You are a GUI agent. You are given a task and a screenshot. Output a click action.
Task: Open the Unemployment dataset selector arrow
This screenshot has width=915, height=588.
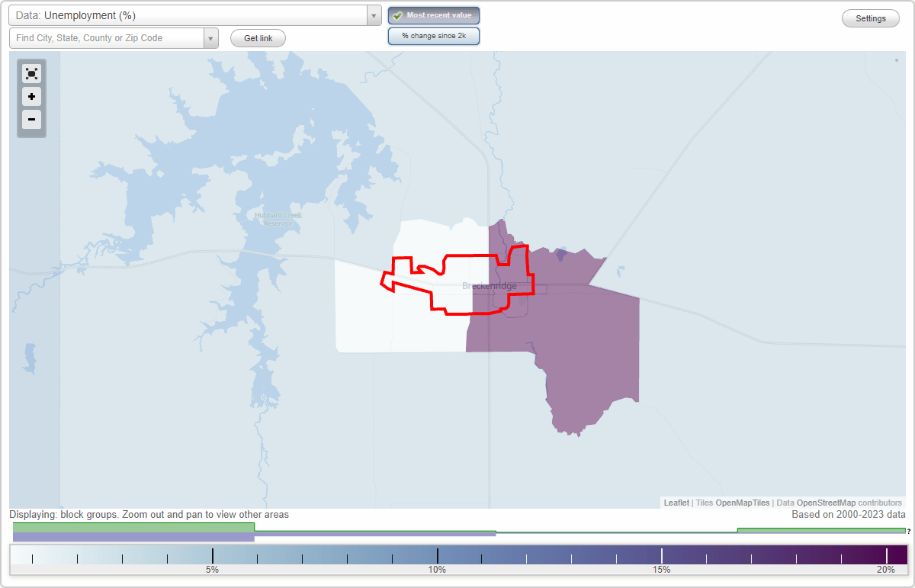pos(373,15)
